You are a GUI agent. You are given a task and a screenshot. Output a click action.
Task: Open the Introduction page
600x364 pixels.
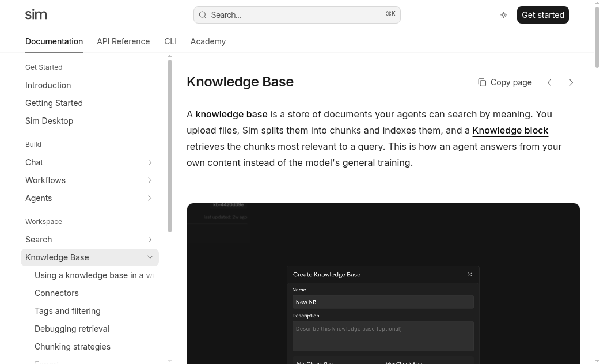(x=48, y=85)
